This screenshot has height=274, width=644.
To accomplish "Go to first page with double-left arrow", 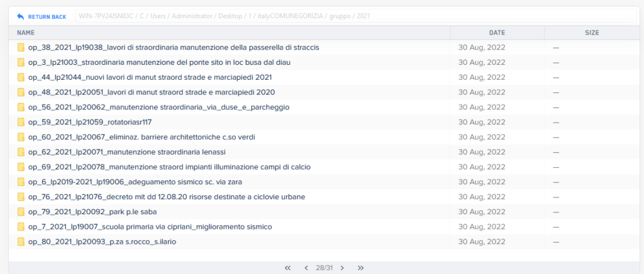I will (x=287, y=268).
